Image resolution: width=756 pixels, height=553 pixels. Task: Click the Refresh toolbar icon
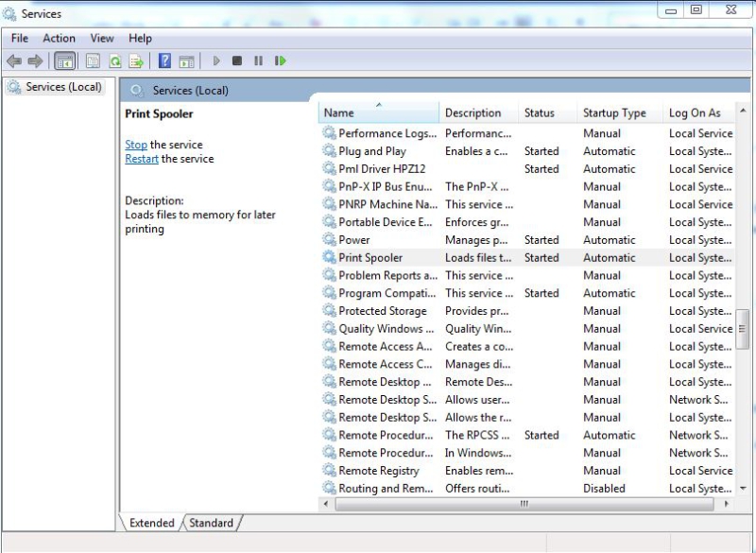click(x=114, y=61)
